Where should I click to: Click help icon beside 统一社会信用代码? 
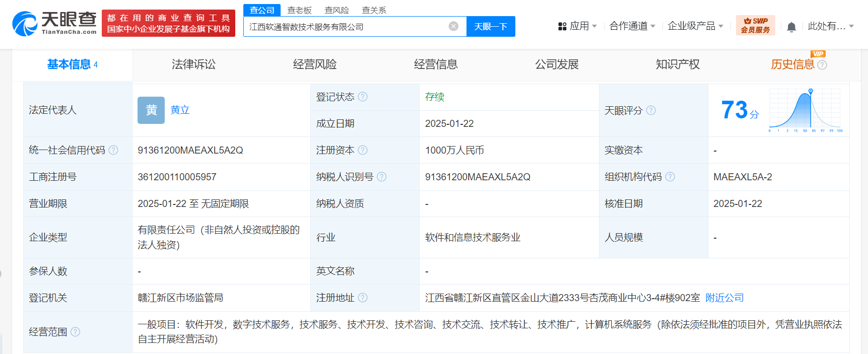(x=113, y=150)
